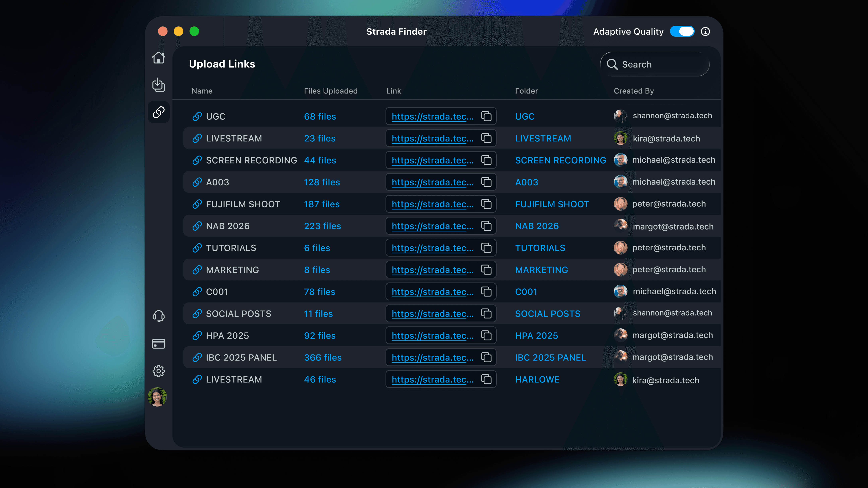Click margot@strada.tech in the NAB 2026 row

(x=673, y=227)
